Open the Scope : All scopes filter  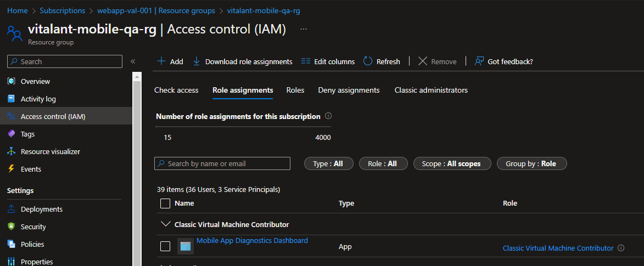[x=452, y=163]
